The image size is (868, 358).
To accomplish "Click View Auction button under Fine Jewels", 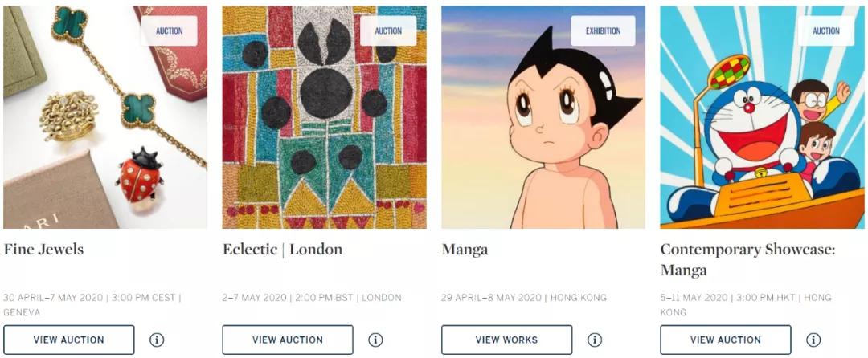I will (69, 340).
